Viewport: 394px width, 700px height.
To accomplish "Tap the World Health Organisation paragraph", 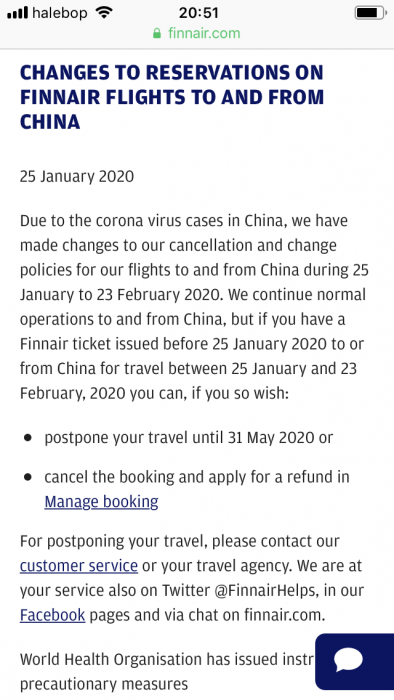I will (167, 671).
